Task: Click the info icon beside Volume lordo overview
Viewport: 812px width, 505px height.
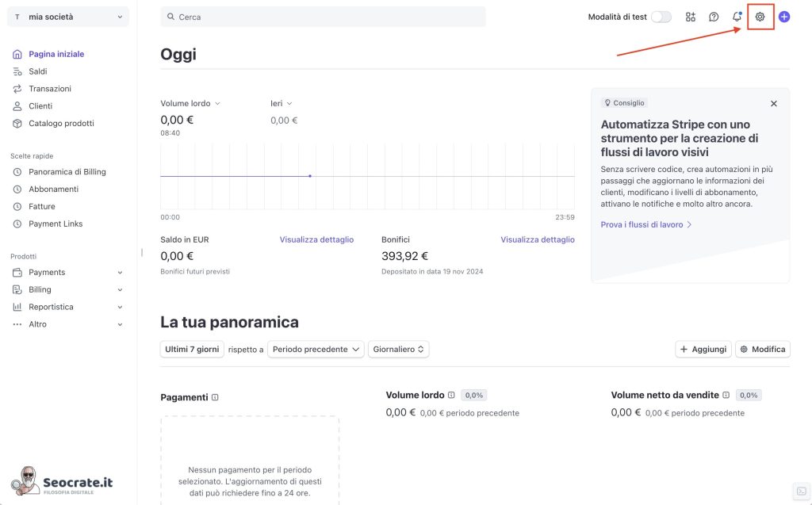Action: click(451, 395)
